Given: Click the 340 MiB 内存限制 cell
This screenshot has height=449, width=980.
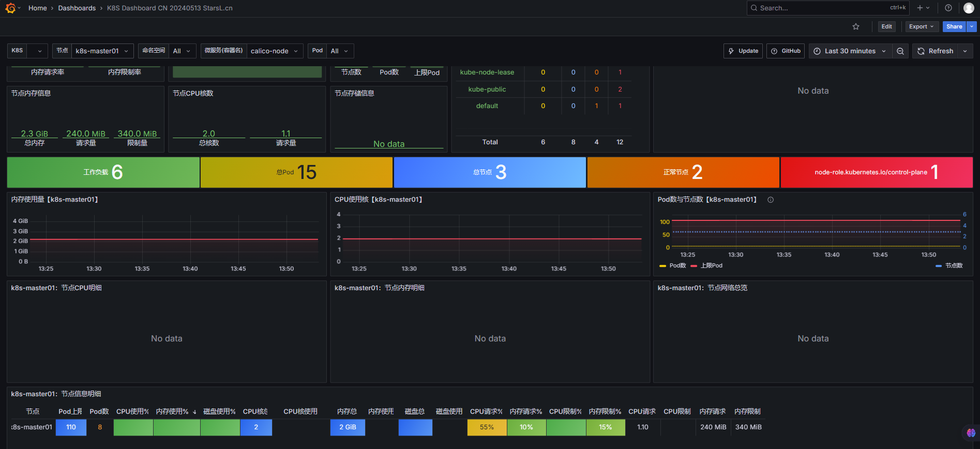Looking at the screenshot, I should (x=748, y=427).
